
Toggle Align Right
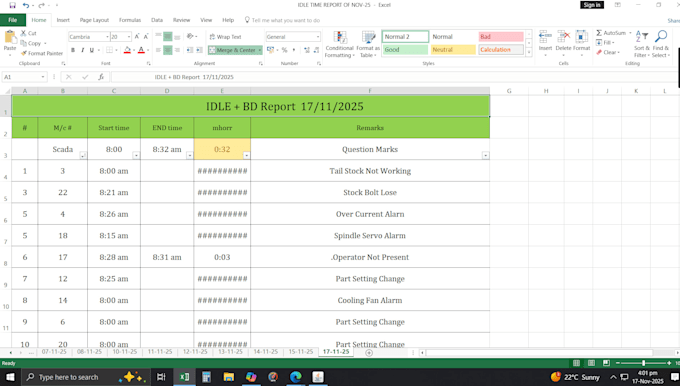[x=177, y=50]
